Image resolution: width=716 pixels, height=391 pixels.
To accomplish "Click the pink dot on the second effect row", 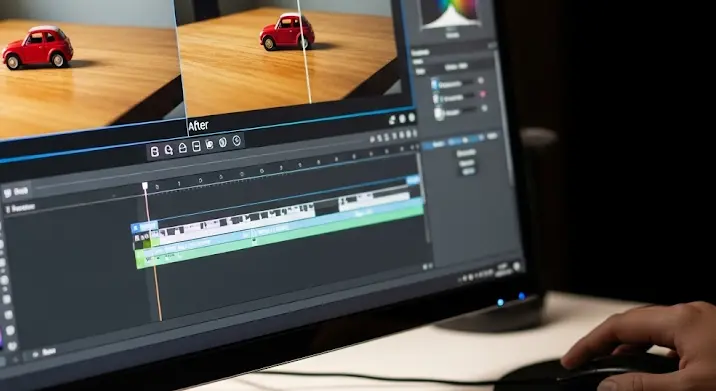I will point(482,94).
